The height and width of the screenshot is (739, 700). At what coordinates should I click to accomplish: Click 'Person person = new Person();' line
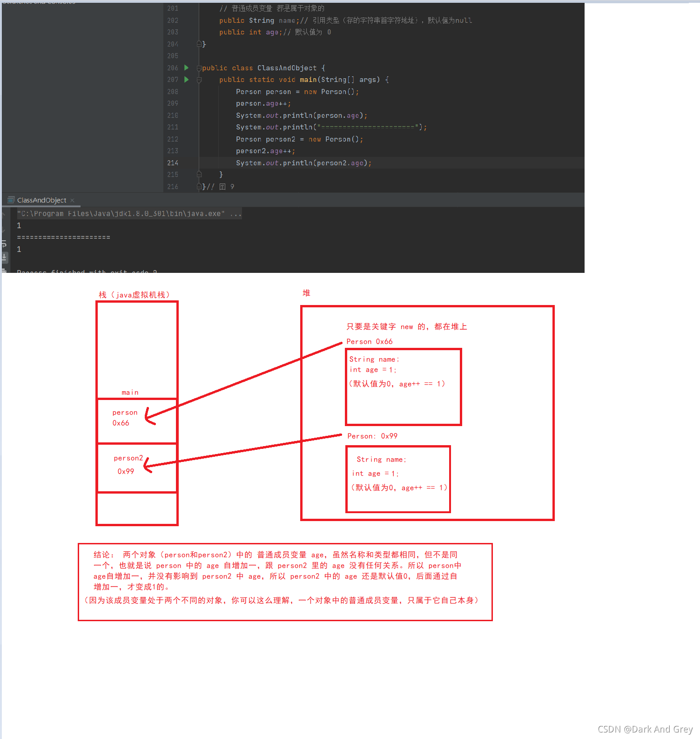[297, 92]
